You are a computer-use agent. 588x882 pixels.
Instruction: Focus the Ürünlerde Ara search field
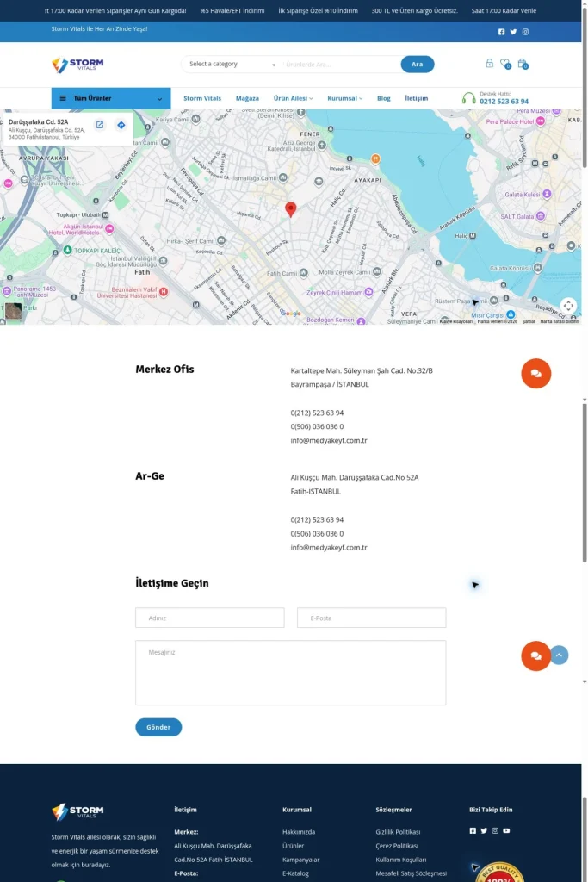coord(341,65)
